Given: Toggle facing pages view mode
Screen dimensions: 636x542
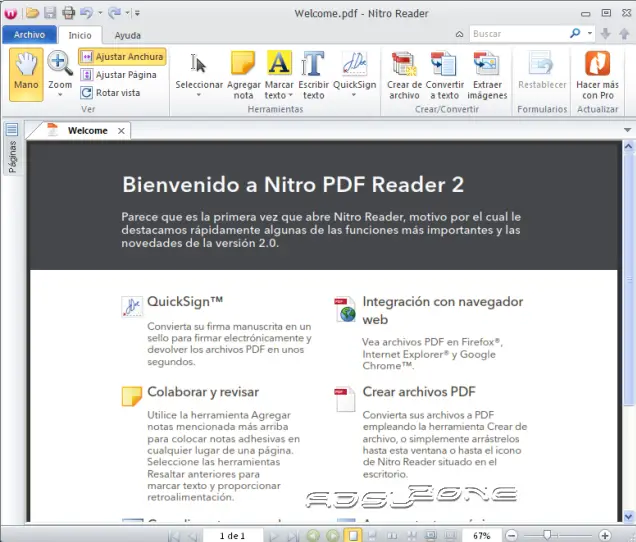Looking at the screenshot, I should tap(392, 536).
